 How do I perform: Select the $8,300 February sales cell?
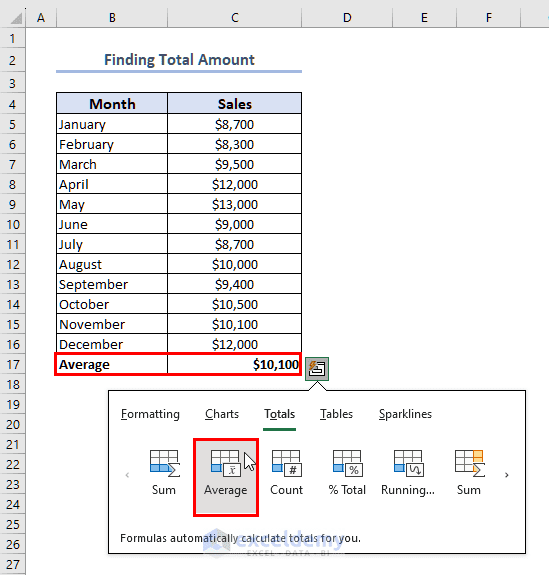(235, 144)
